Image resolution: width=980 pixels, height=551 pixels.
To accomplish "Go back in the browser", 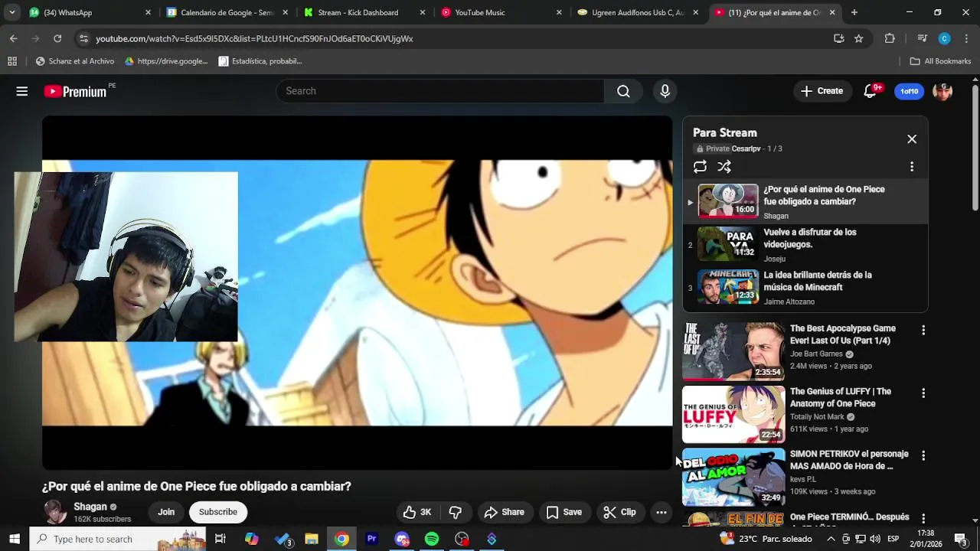I will tap(14, 38).
